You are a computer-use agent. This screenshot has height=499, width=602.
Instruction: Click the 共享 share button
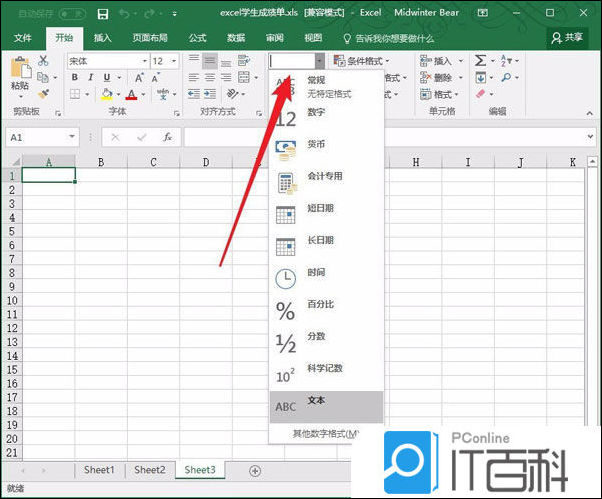pyautogui.click(x=567, y=38)
